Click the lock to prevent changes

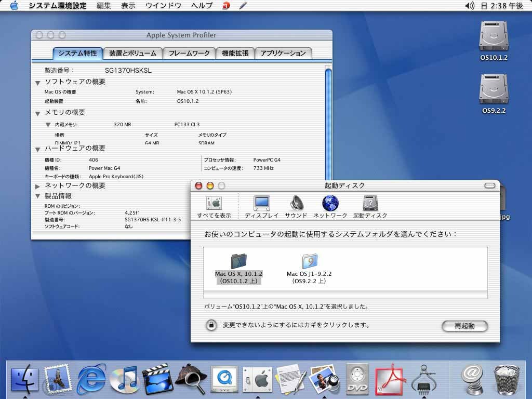point(211,325)
